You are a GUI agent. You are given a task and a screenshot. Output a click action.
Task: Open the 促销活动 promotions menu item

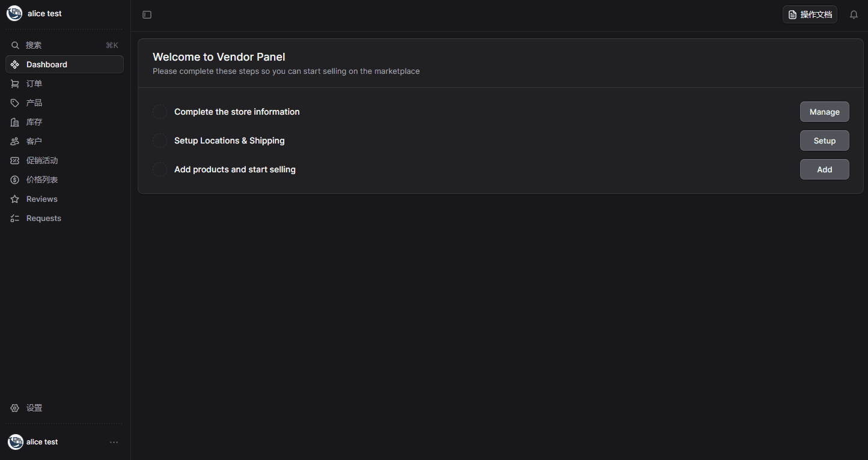point(42,161)
